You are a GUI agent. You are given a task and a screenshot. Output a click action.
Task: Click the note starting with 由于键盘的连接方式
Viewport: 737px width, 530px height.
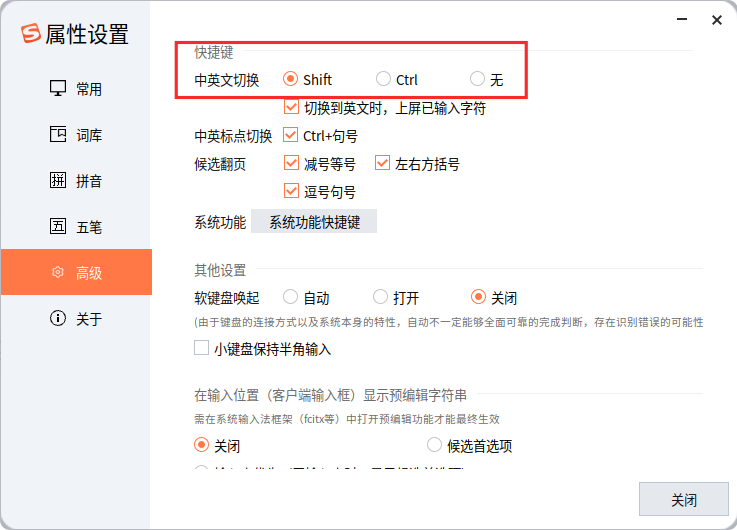[x=449, y=322]
